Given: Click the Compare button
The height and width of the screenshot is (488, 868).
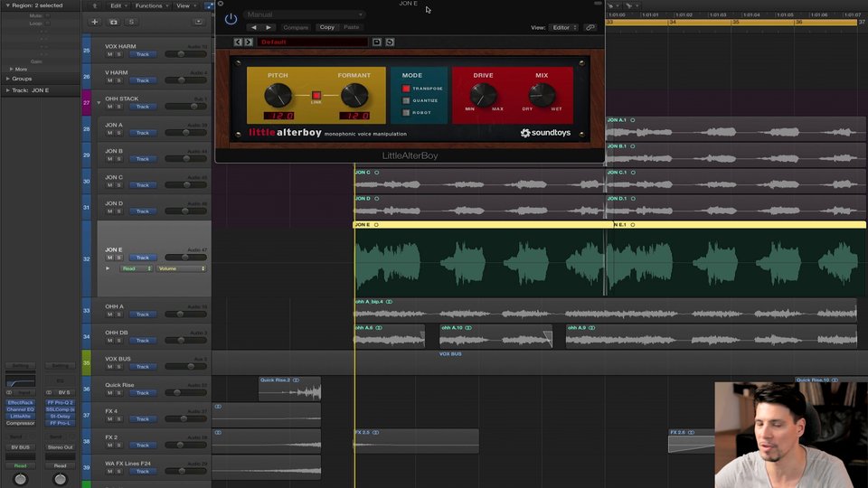Looking at the screenshot, I should [296, 27].
